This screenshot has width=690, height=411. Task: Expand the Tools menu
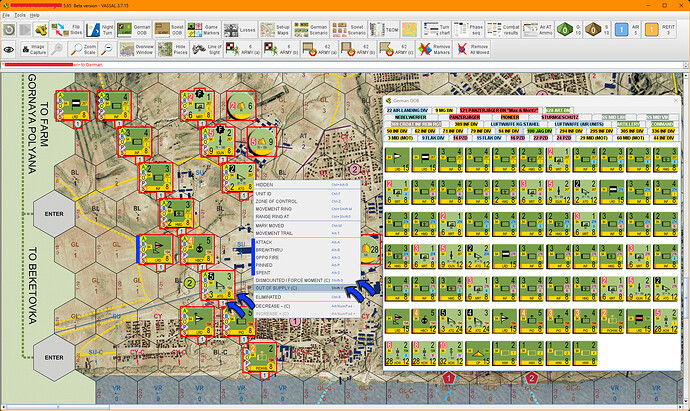click(x=19, y=16)
